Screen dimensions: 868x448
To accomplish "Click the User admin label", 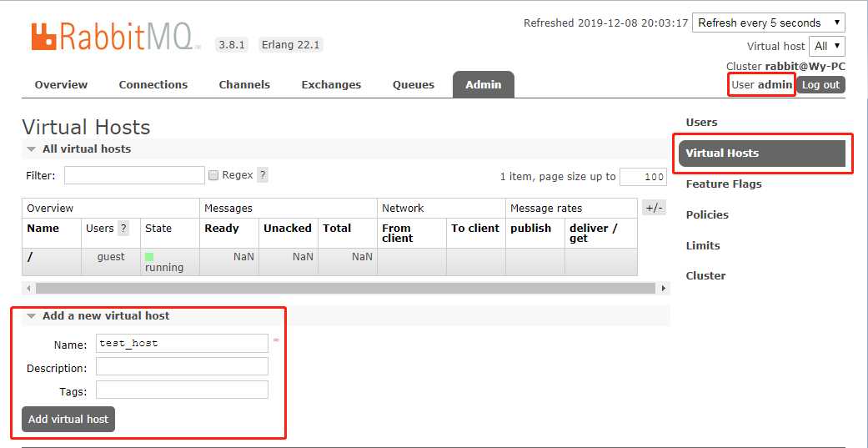I will pos(762,85).
